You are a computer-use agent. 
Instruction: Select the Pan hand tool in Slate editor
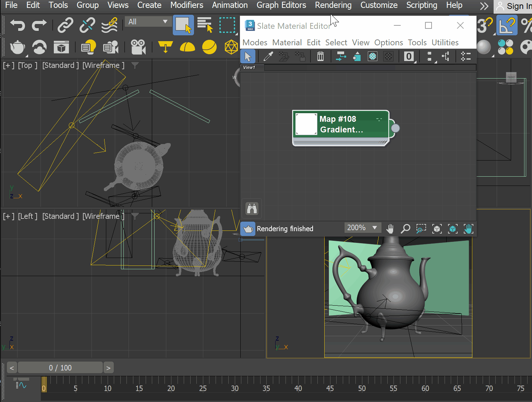pos(390,229)
